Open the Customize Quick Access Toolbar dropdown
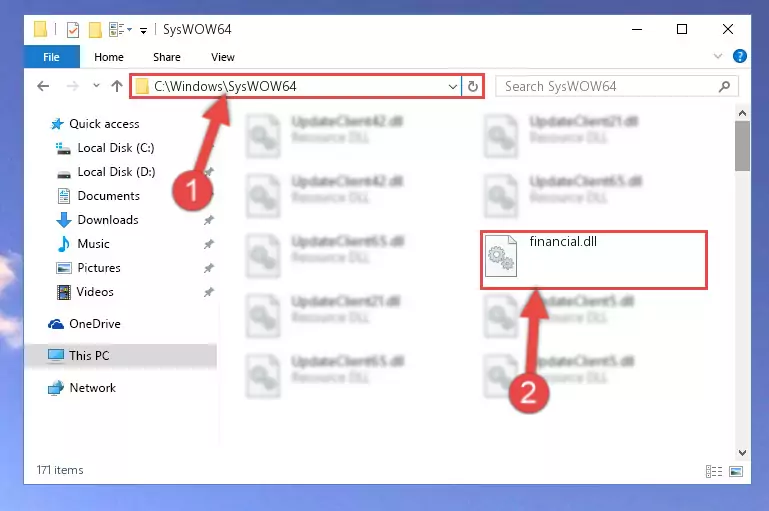769x511 pixels. [143, 30]
